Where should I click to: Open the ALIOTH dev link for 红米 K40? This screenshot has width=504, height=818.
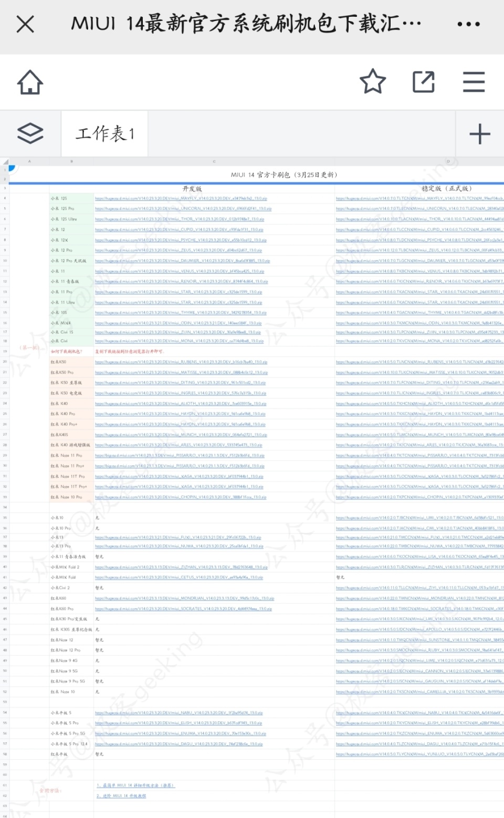[x=181, y=403]
